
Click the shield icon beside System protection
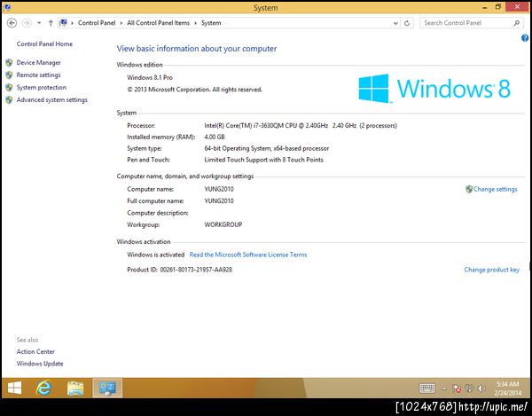(9, 87)
